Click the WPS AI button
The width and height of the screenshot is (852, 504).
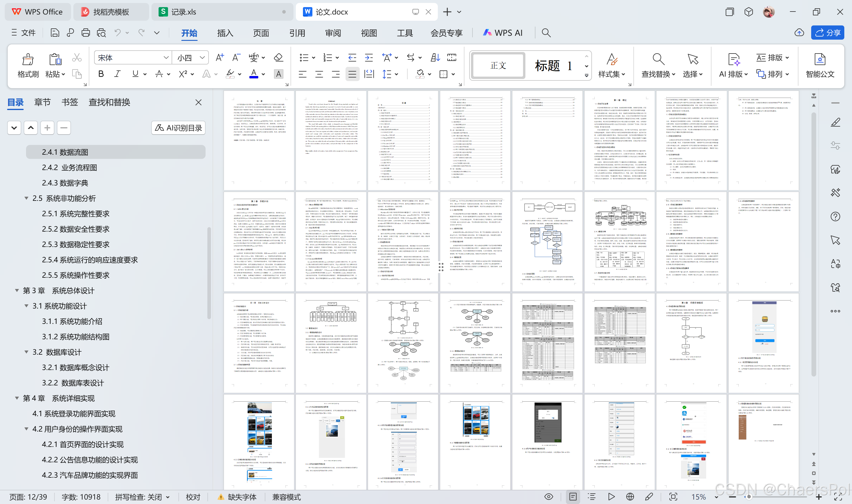[x=503, y=33]
